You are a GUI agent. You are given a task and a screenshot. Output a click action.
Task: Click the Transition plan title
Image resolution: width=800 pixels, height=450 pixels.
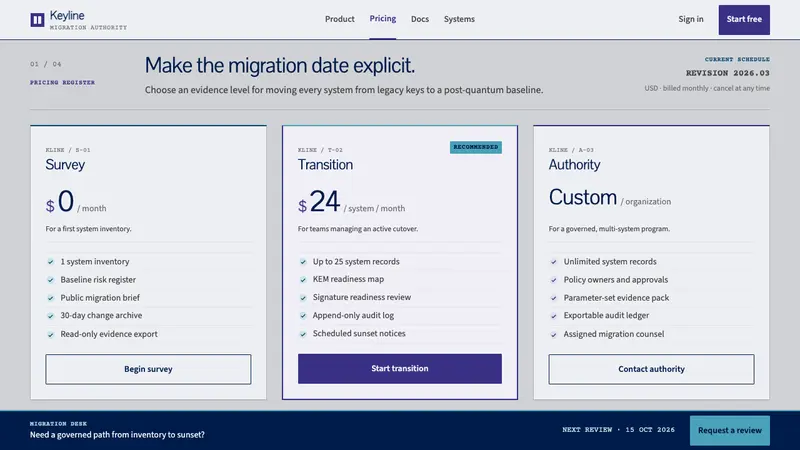click(325, 164)
